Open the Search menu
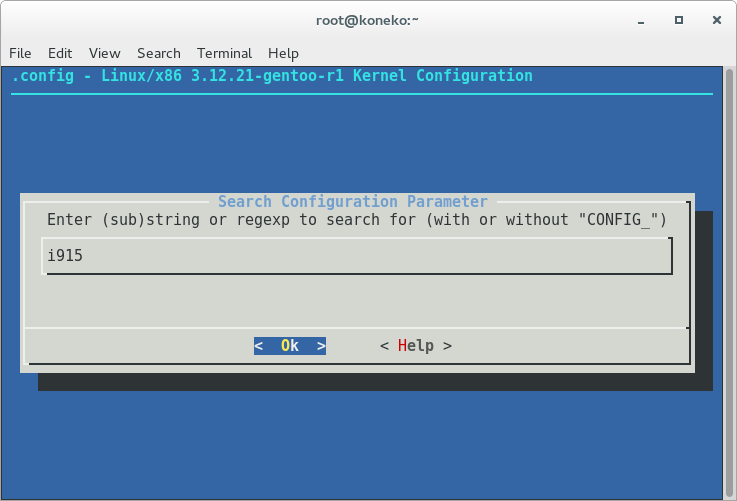The image size is (737, 501). (159, 53)
